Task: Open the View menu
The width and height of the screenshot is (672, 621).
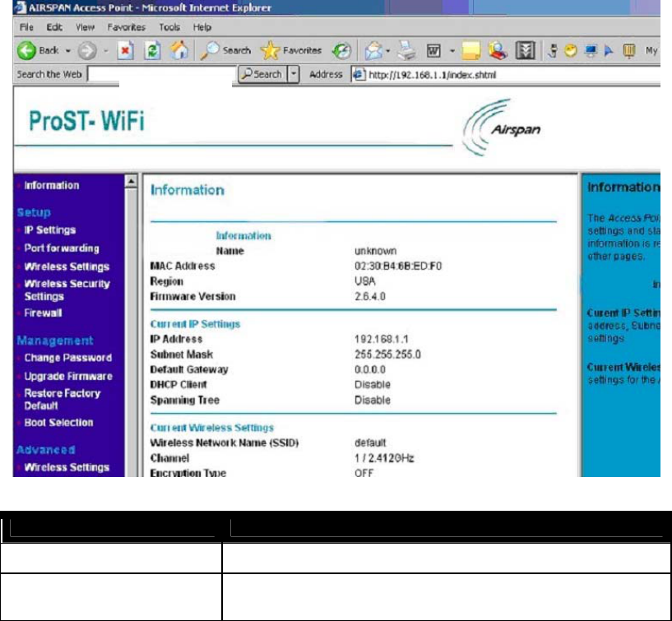Action: pos(85,27)
